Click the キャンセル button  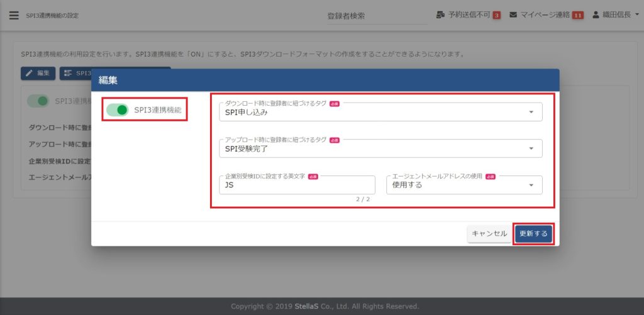pyautogui.click(x=489, y=233)
